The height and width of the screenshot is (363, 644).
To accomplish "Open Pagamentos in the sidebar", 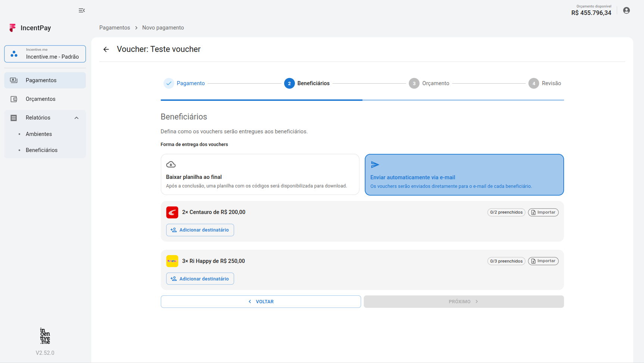I will point(45,80).
